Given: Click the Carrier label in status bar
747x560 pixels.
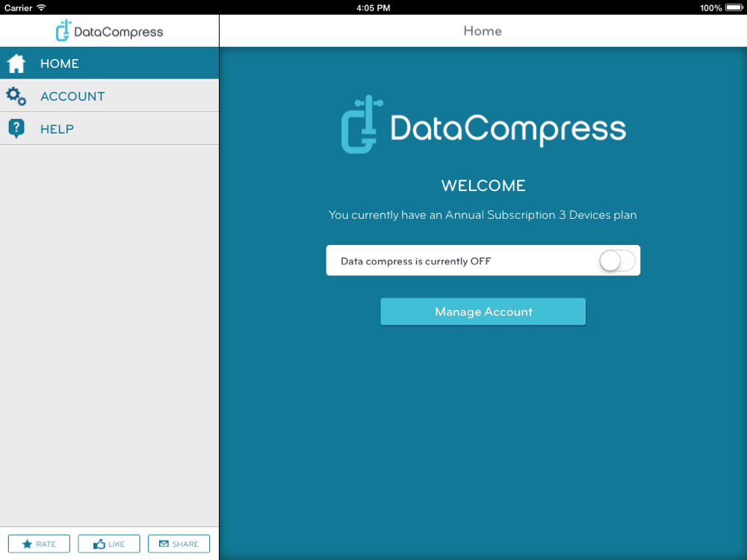Looking at the screenshot, I should (x=18, y=7).
